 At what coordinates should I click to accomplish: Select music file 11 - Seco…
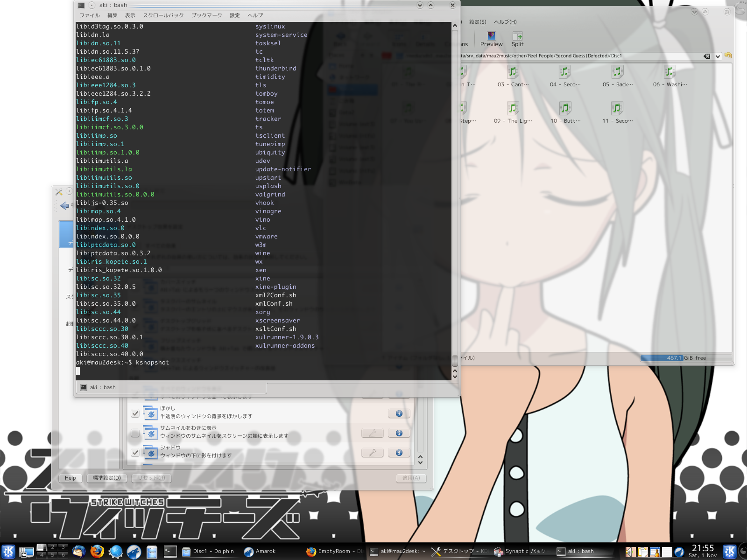pos(618,113)
